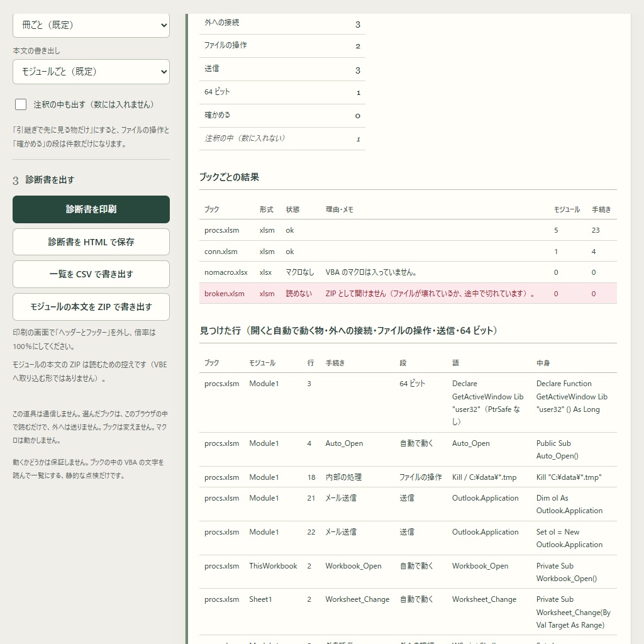Click the 64 ビット summary row
This screenshot has height=644, width=644.
click(282, 92)
